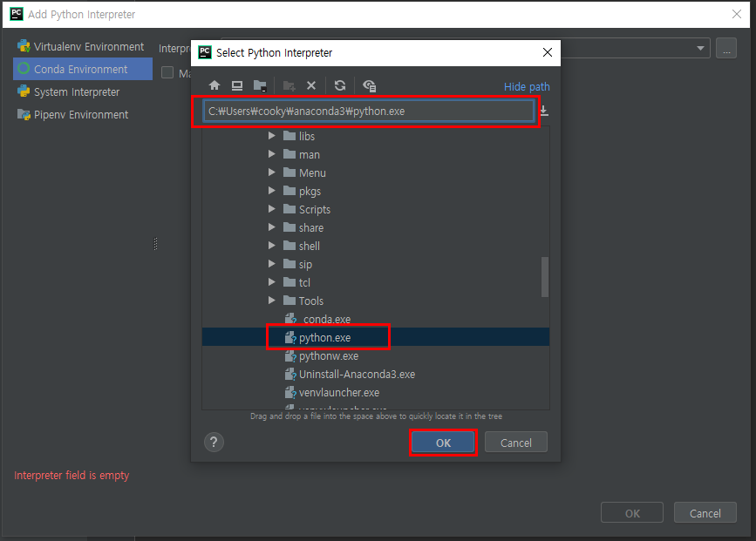This screenshot has height=541, width=756.
Task: Select Conda Environment in sidebar
Action: point(83,69)
